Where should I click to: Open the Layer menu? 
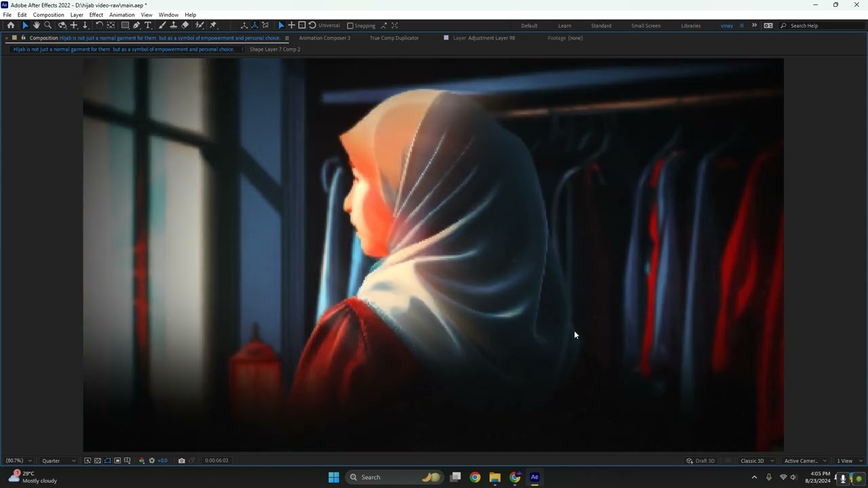pyautogui.click(x=77, y=15)
